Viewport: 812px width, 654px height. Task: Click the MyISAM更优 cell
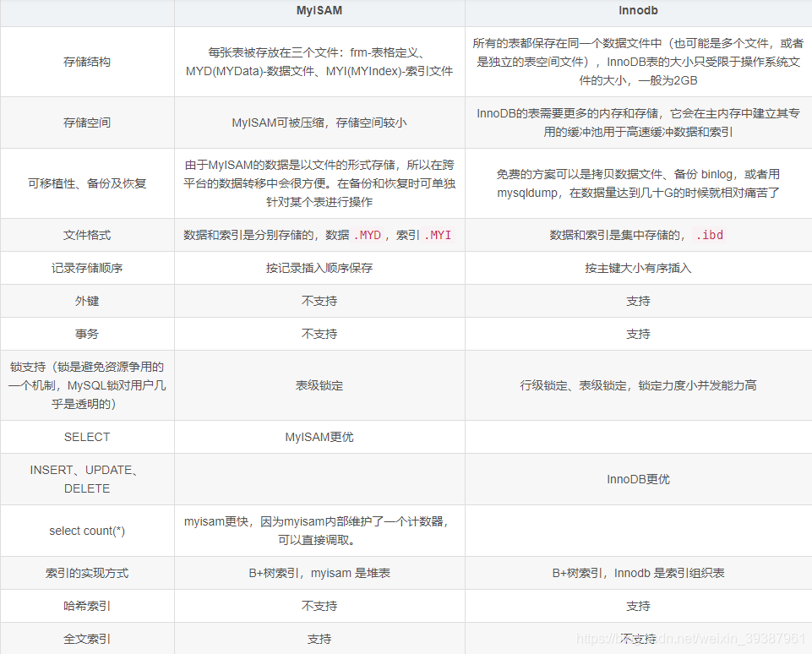pos(319,437)
